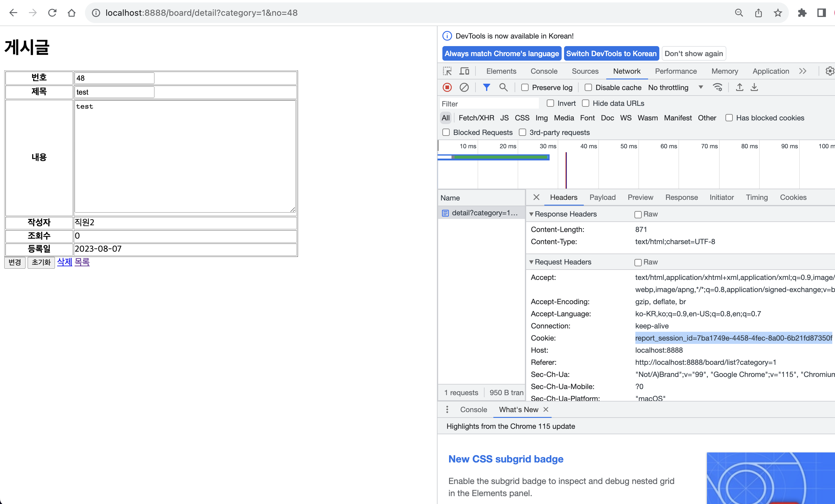835x504 pixels.
Task: Click the inspect element picker icon
Action: [447, 71]
